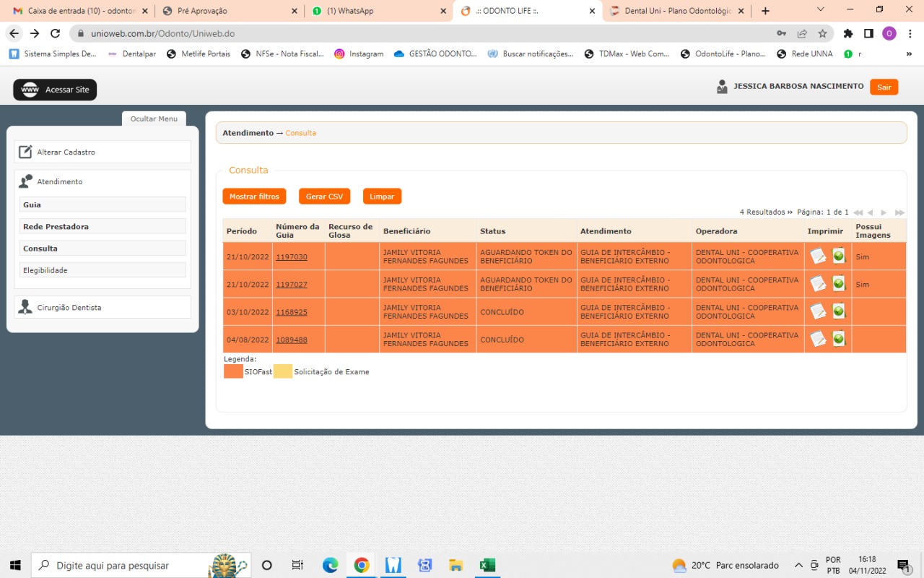The width and height of the screenshot is (924, 578).
Task: Click the Limpar button
Action: pos(382,197)
